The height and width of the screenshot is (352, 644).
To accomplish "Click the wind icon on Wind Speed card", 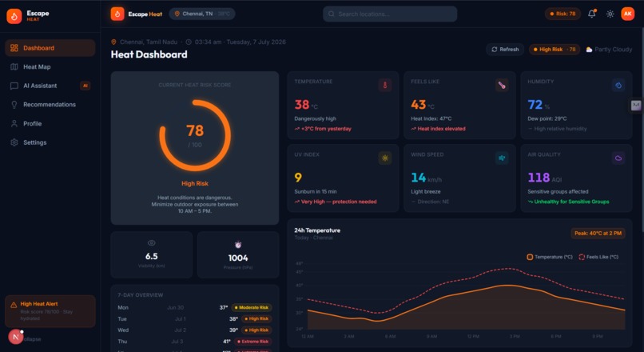I will [x=502, y=158].
